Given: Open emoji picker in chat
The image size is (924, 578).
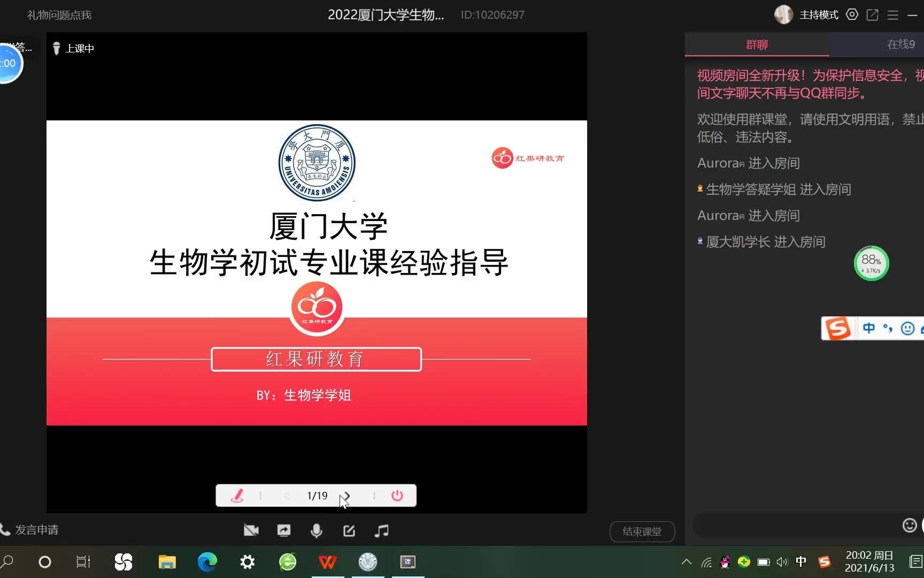Looking at the screenshot, I should [x=909, y=526].
